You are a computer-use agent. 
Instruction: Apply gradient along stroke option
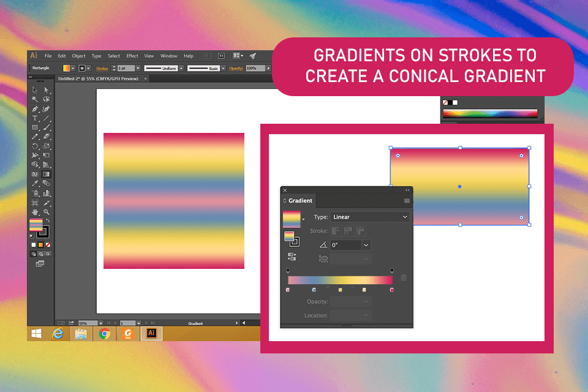click(349, 231)
